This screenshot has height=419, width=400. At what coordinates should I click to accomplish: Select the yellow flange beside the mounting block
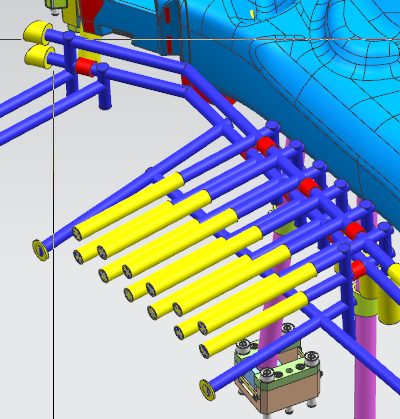pos(207,390)
